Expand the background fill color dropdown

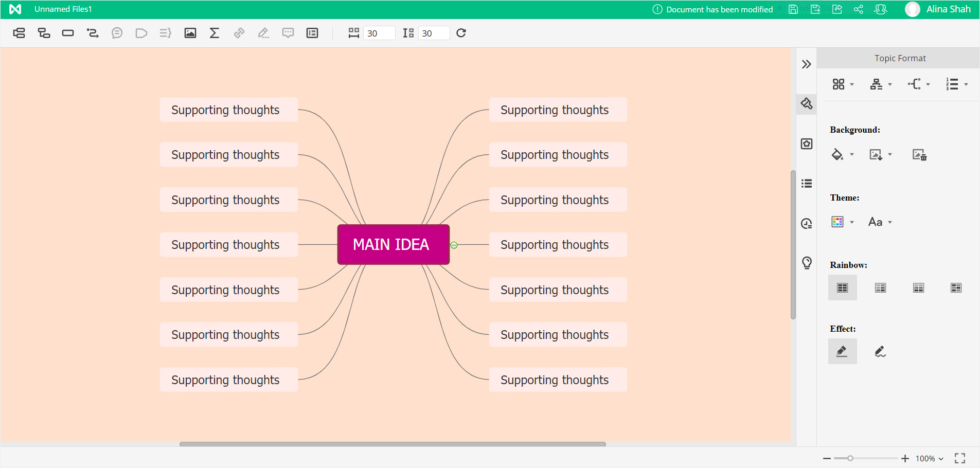tap(852, 155)
